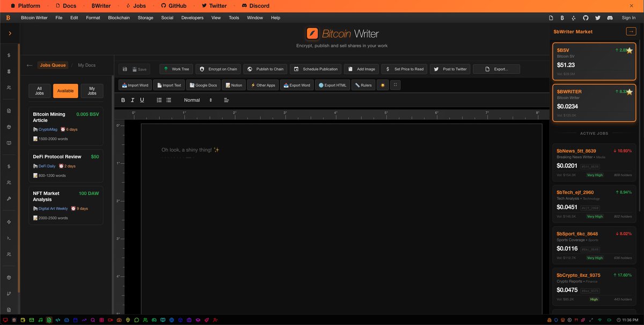Click Post to Twitter button
Image resolution: width=644 pixels, height=325 pixels.
tap(450, 69)
